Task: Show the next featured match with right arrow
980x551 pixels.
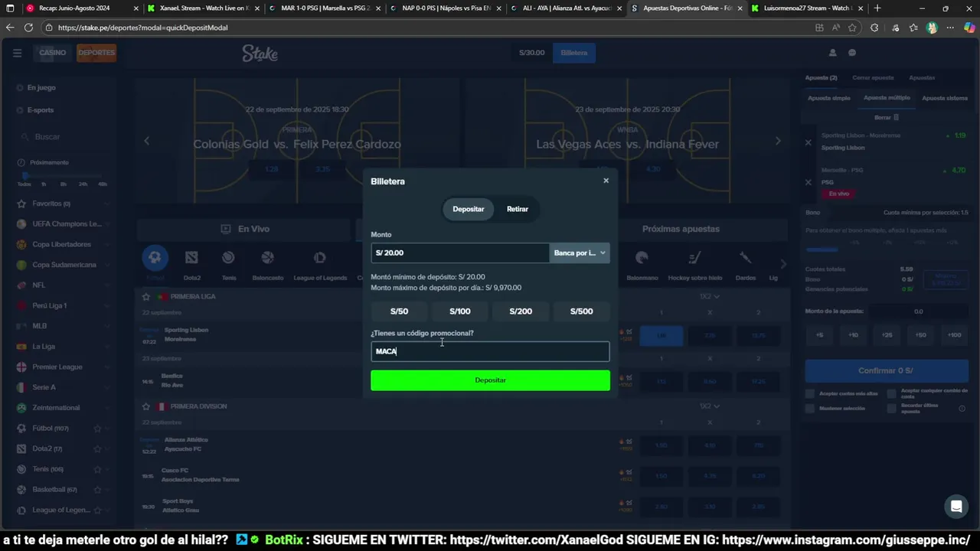Action: (778, 141)
